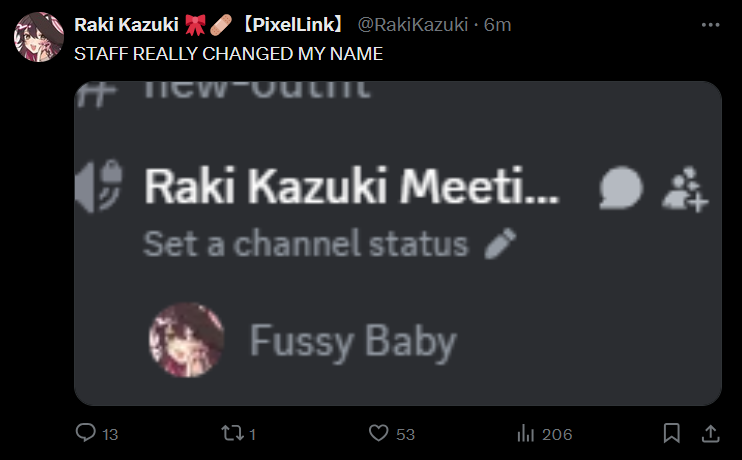
Task: Select the Fussy Baby username
Action: 352,342
